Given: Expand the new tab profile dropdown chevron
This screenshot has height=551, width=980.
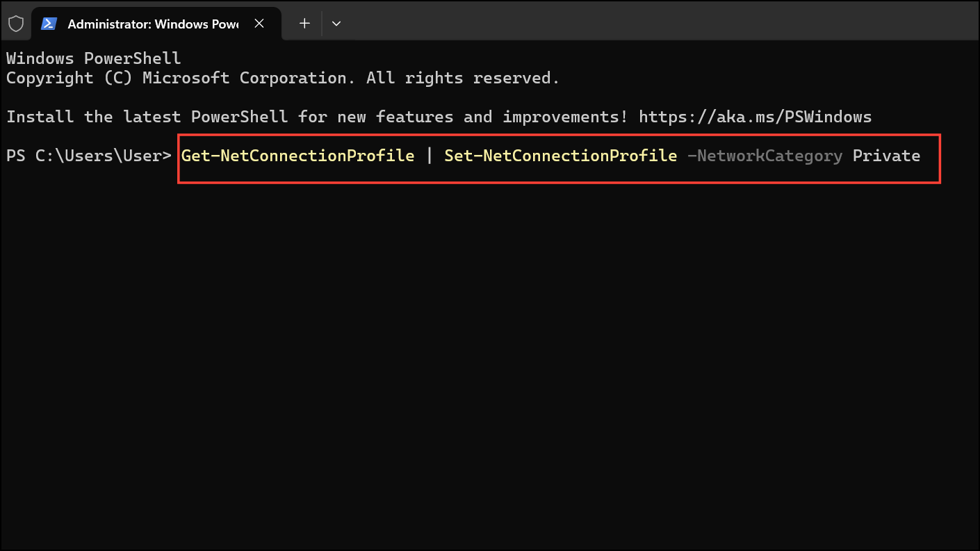Looking at the screenshot, I should pyautogui.click(x=336, y=24).
